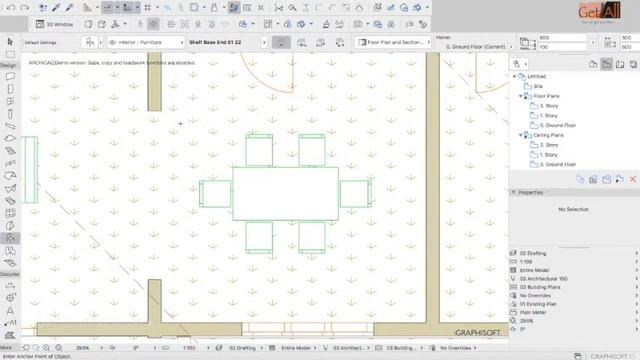Image resolution: width=640 pixels, height=360 pixels.
Task: Select the Text tool (A) in toolbox
Action: (10, 311)
